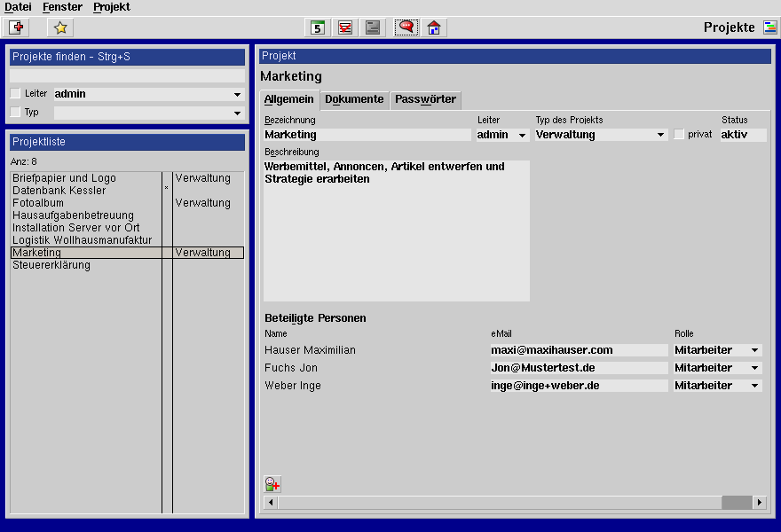Image resolution: width=781 pixels, height=532 pixels.
Task: Open the calendar icon showing 5
Action: click(x=318, y=27)
